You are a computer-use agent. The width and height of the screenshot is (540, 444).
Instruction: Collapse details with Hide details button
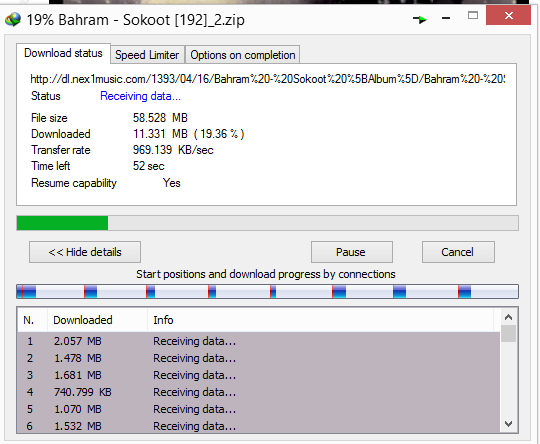pos(85,252)
